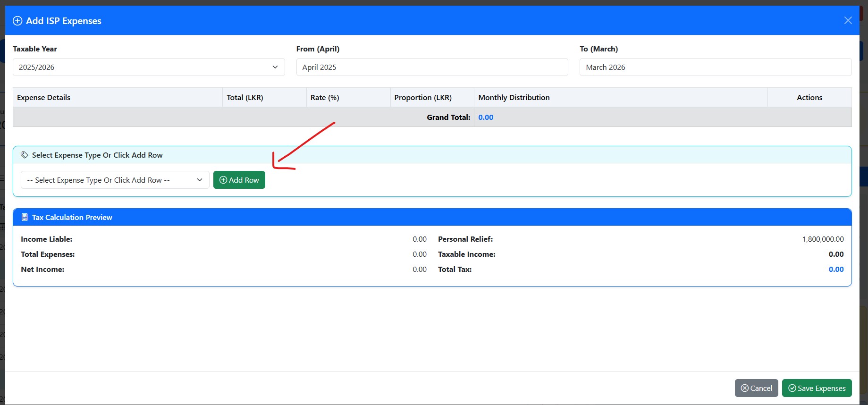This screenshot has width=868, height=405.
Task: Open the Taxable Year dropdown
Action: (x=149, y=67)
